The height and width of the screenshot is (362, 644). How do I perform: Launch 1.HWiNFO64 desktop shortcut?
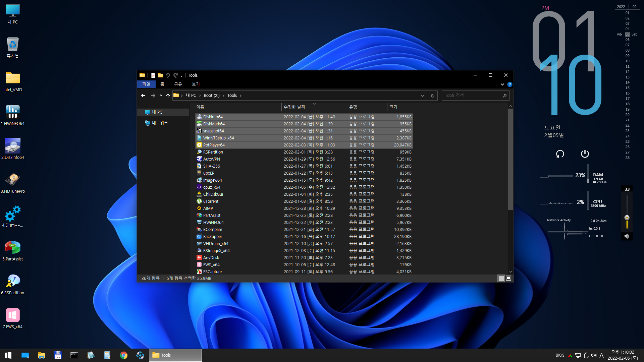coord(13,115)
